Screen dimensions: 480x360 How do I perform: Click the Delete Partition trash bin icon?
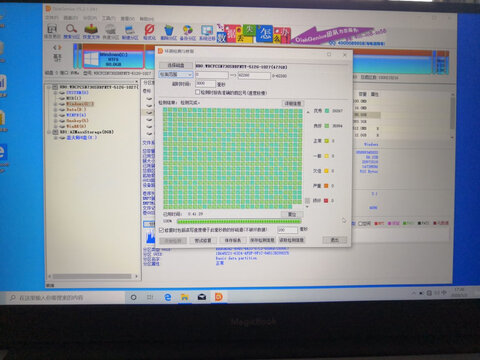(x=168, y=32)
